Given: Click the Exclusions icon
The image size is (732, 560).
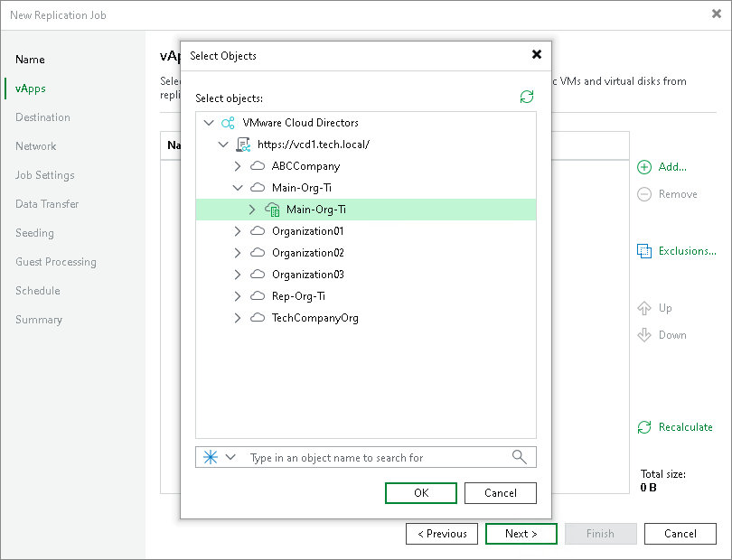Looking at the screenshot, I should click(x=644, y=251).
